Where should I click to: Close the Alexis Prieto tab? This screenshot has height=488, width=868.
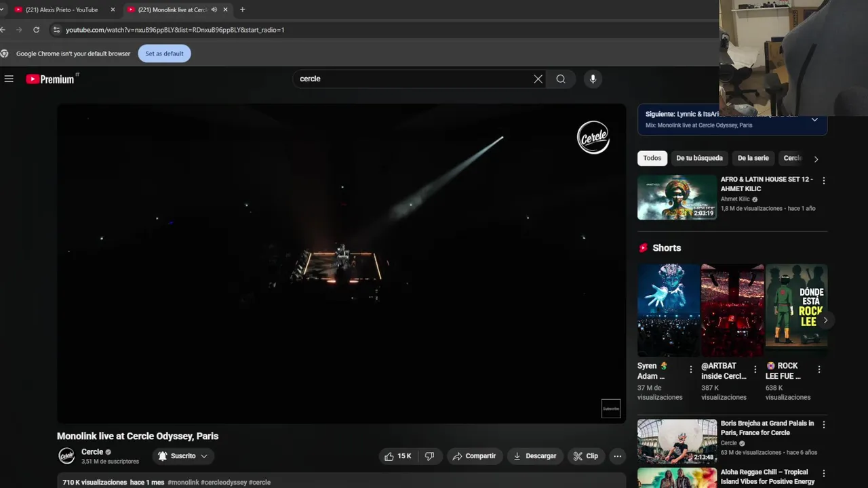[x=113, y=9]
